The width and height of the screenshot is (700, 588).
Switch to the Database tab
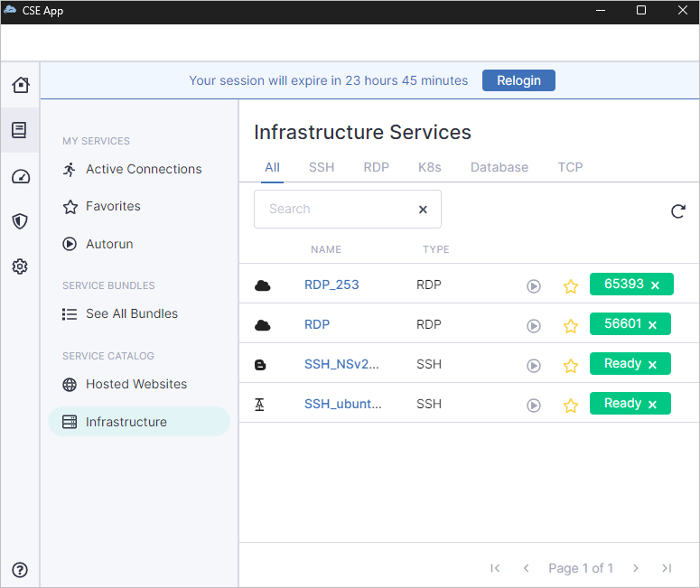click(x=499, y=167)
